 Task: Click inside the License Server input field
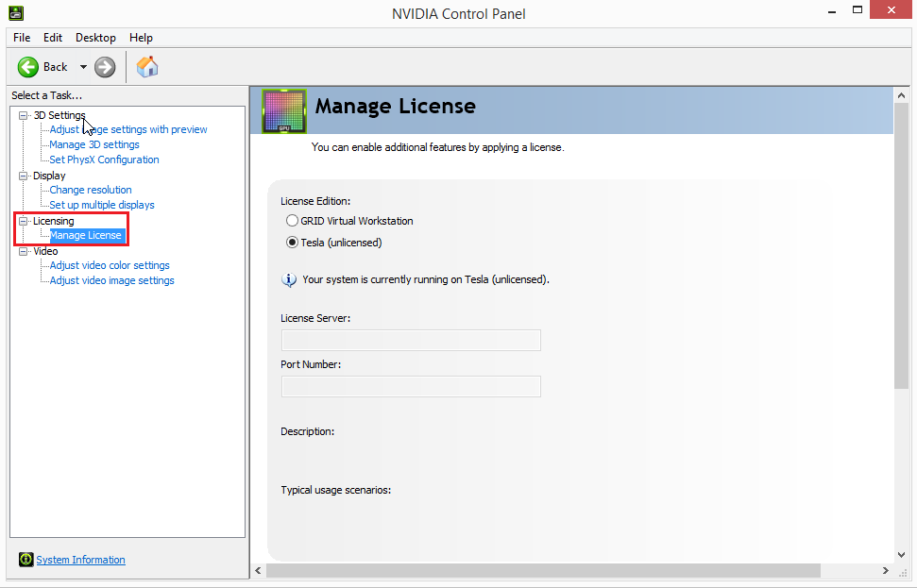pyautogui.click(x=411, y=340)
